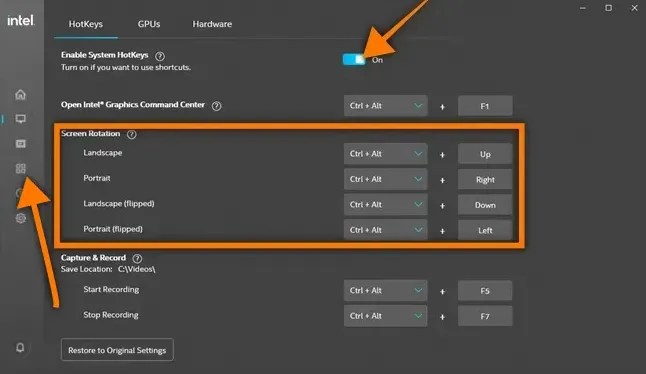Viewport: 646px width, 374px height.
Task: Open modifier dropdown for Stop Recording
Action: [386, 316]
